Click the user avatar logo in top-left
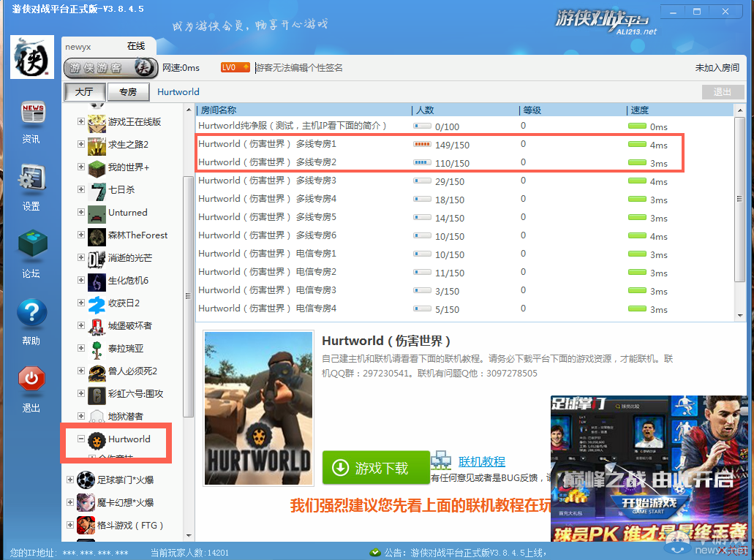The width and height of the screenshot is (754, 560). pyautogui.click(x=31, y=57)
